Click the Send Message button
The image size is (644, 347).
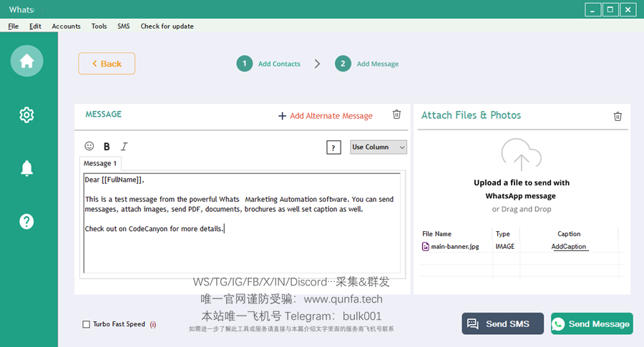click(592, 323)
